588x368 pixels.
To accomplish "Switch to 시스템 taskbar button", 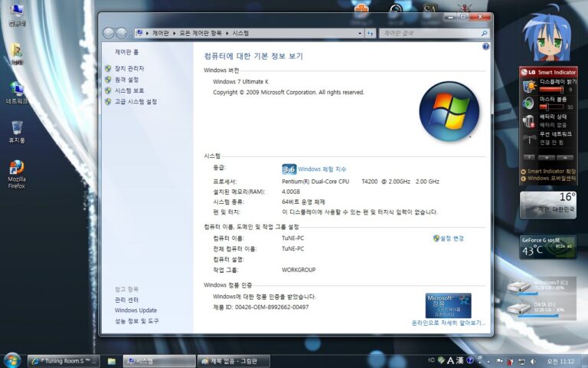I will pos(159,361).
